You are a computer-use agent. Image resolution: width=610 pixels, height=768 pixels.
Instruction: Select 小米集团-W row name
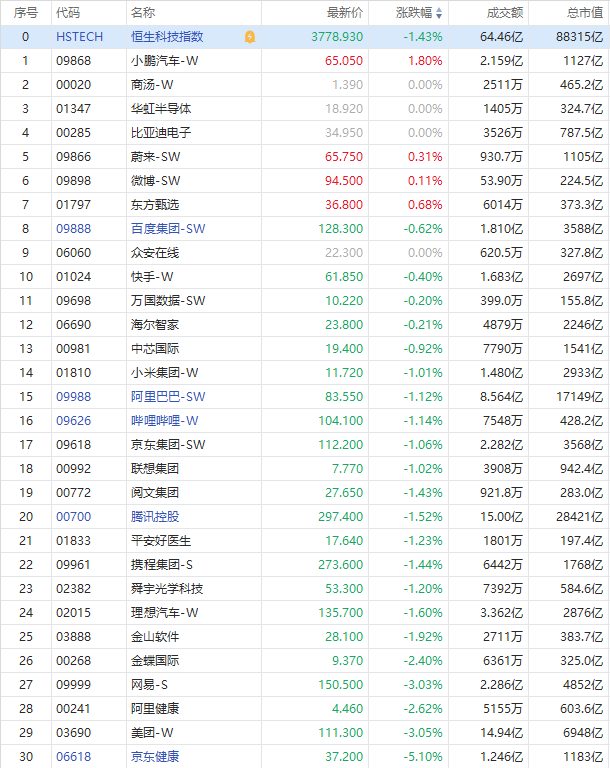point(165,373)
